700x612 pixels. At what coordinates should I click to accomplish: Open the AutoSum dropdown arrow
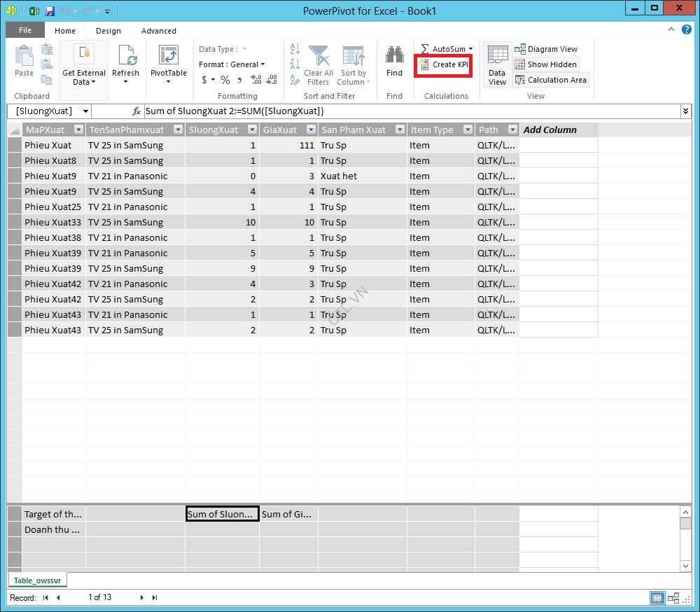point(471,49)
